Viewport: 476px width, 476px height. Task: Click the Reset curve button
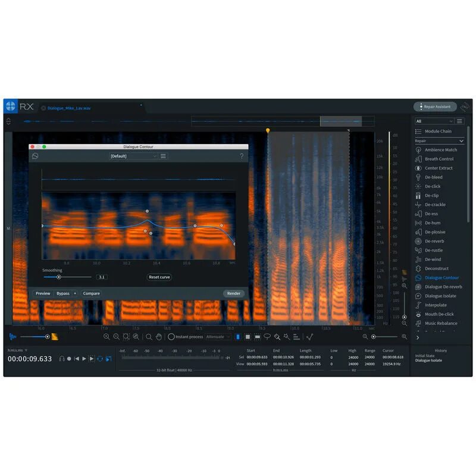[x=159, y=277]
